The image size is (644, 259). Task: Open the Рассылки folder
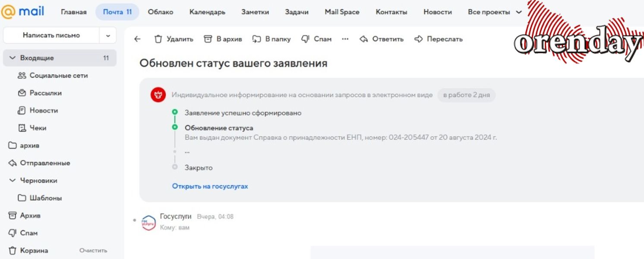pyautogui.click(x=45, y=93)
